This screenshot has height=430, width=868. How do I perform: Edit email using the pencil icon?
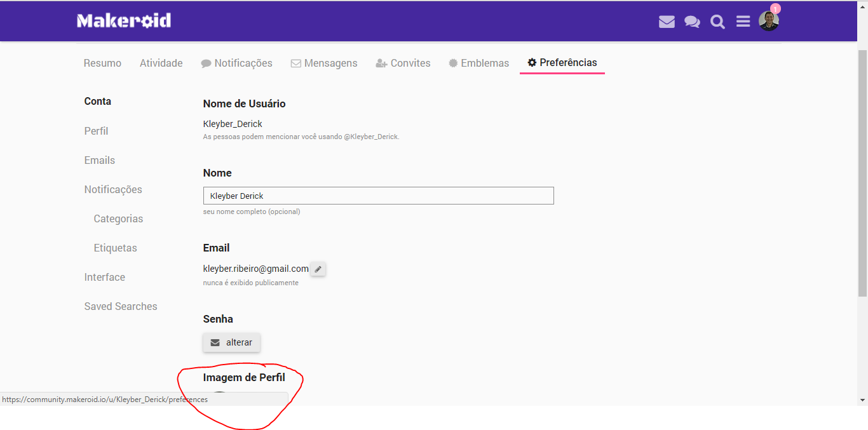coord(318,269)
